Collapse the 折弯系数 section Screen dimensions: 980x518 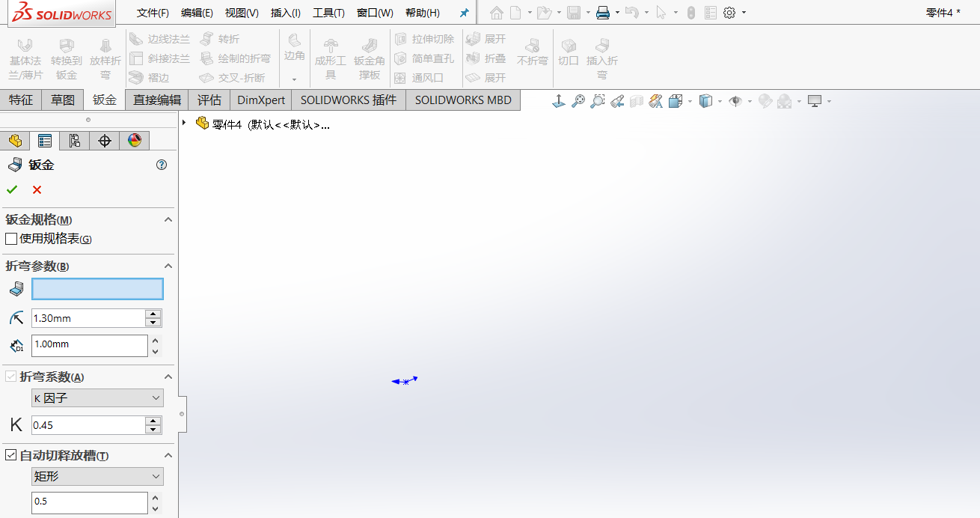point(168,377)
